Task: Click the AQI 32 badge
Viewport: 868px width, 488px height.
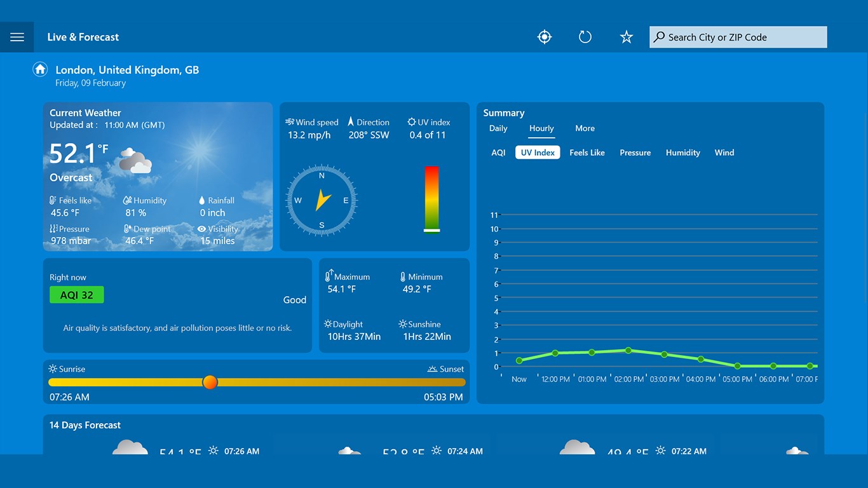Action: click(76, 294)
